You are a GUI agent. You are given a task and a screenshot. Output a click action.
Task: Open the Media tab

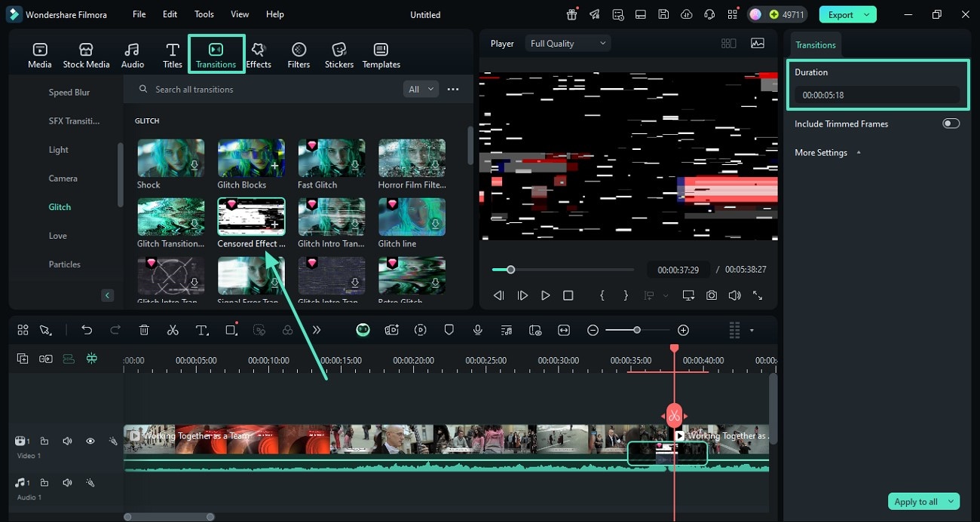click(x=39, y=56)
